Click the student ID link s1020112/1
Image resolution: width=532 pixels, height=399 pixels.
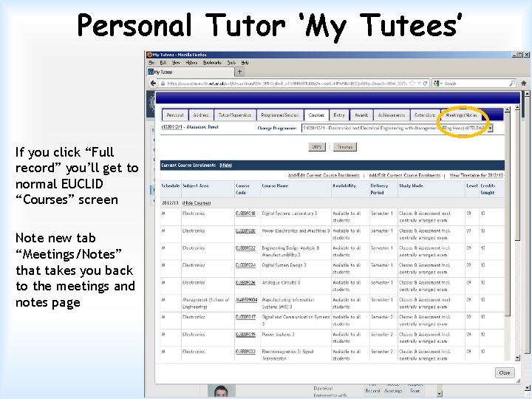[x=171, y=127]
